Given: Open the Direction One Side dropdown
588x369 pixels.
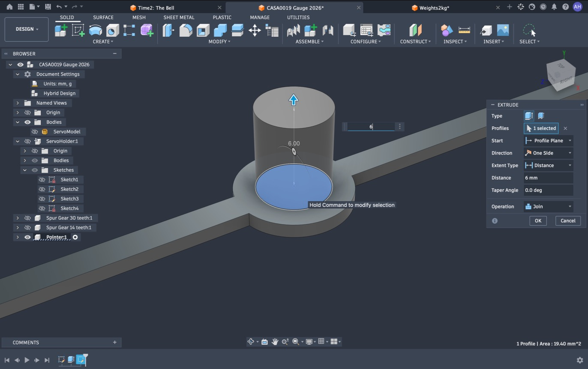Looking at the screenshot, I should pyautogui.click(x=548, y=153).
